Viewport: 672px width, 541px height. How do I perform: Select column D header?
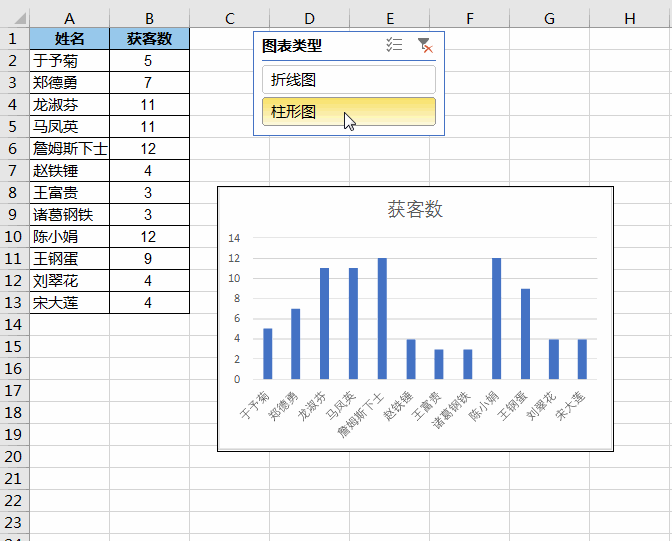point(309,18)
